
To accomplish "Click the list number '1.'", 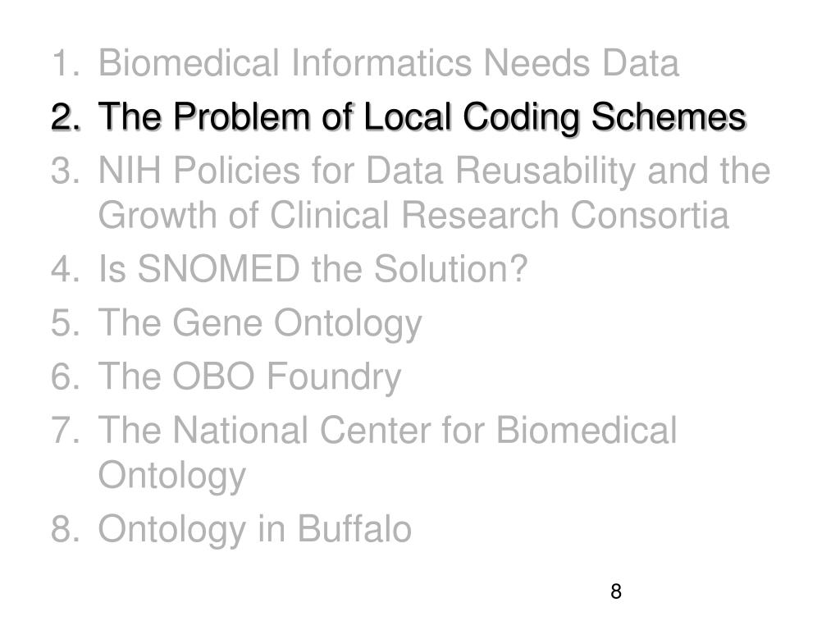I will click(x=66, y=63).
